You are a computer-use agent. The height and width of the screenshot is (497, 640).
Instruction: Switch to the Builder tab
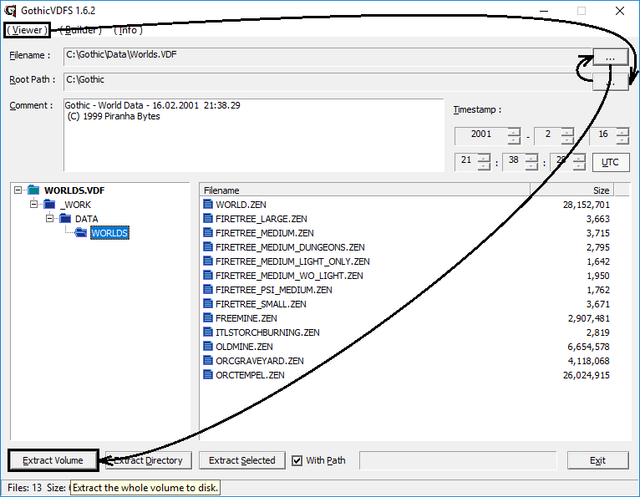(81, 30)
